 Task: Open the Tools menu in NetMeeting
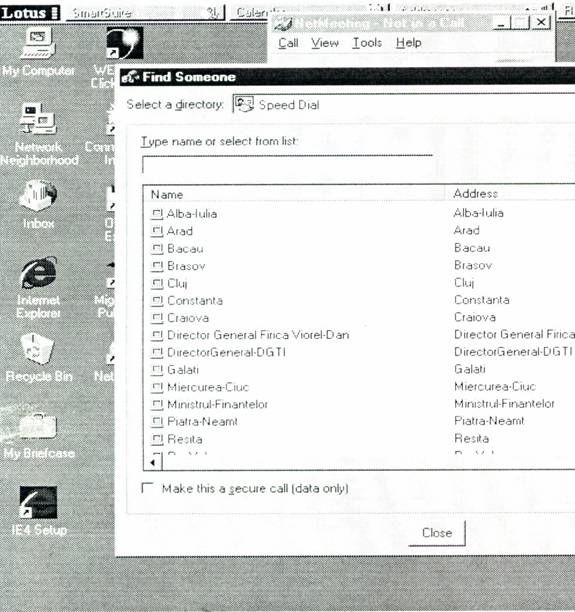(367, 43)
